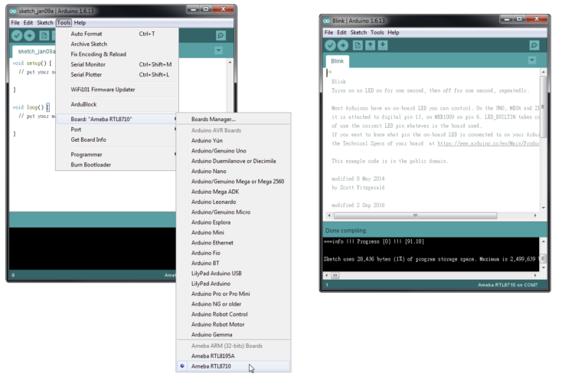Click New sketch icon in Blink window
588x377 pixels.
358,45
